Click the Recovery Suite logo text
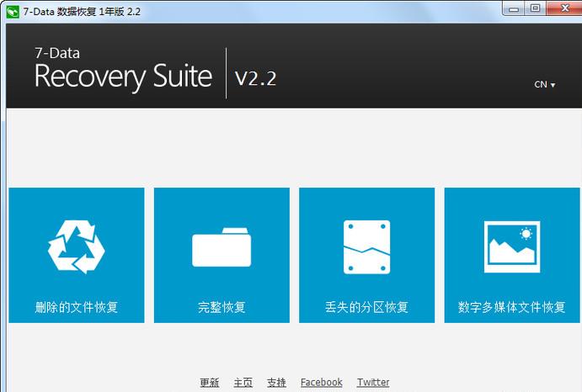 123,77
